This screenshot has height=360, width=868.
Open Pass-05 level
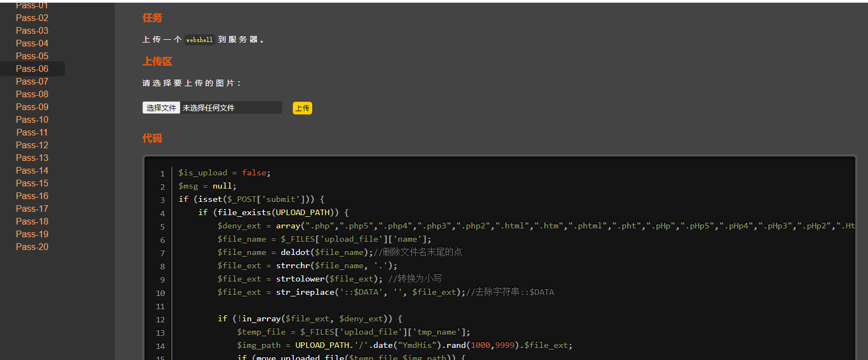tap(32, 56)
